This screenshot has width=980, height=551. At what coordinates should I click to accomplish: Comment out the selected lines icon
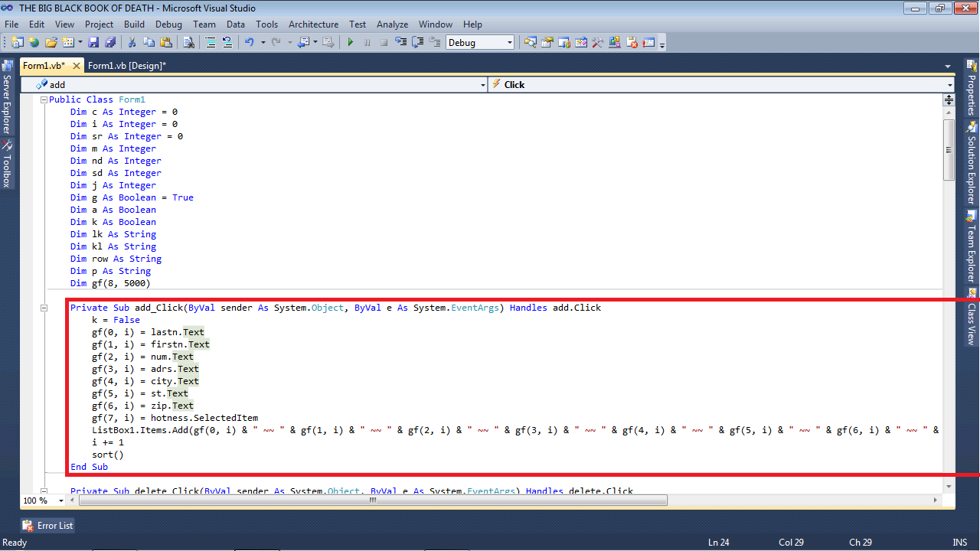[211, 43]
